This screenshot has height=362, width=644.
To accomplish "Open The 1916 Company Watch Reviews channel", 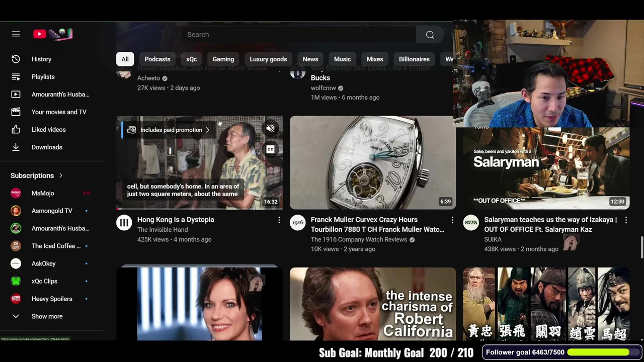I will (x=359, y=240).
